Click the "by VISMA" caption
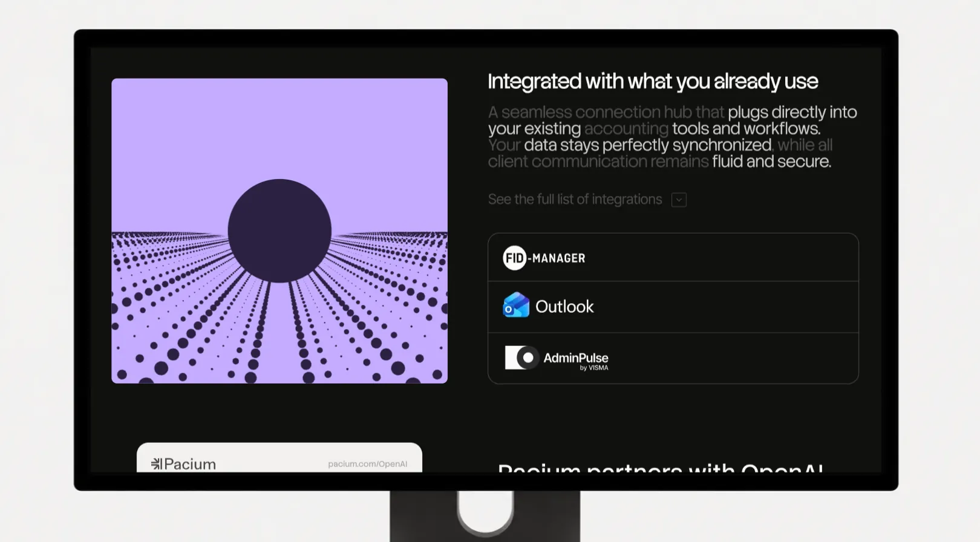The height and width of the screenshot is (542, 980). pyautogui.click(x=594, y=368)
